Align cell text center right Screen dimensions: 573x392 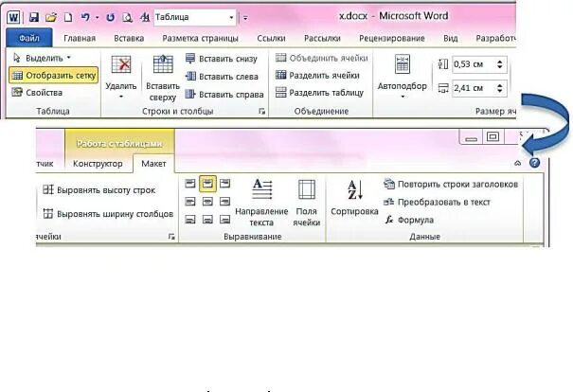[x=225, y=202]
